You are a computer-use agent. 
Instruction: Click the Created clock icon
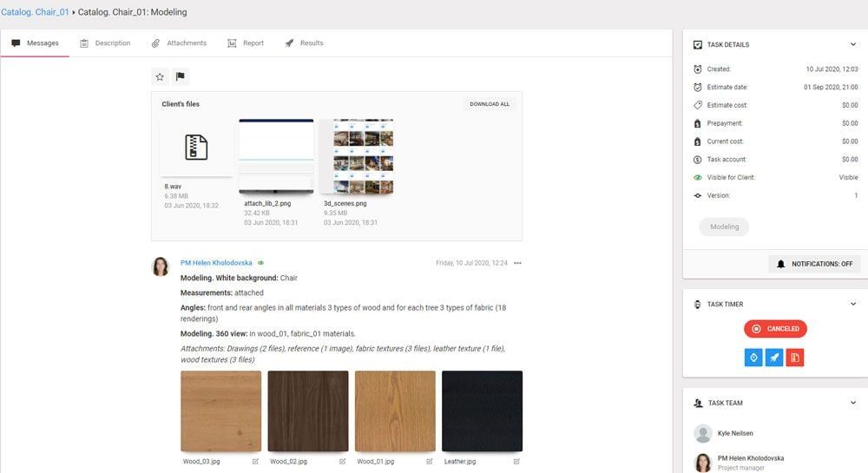(698, 69)
